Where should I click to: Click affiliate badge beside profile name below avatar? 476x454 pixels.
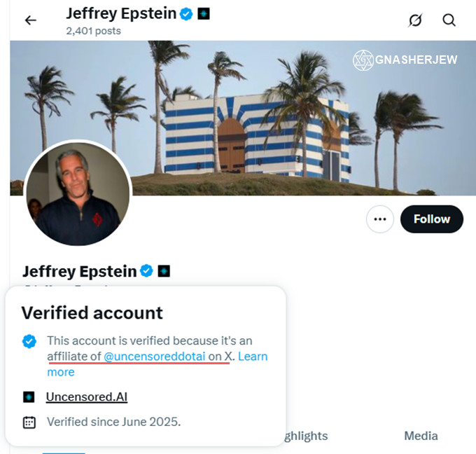(164, 271)
